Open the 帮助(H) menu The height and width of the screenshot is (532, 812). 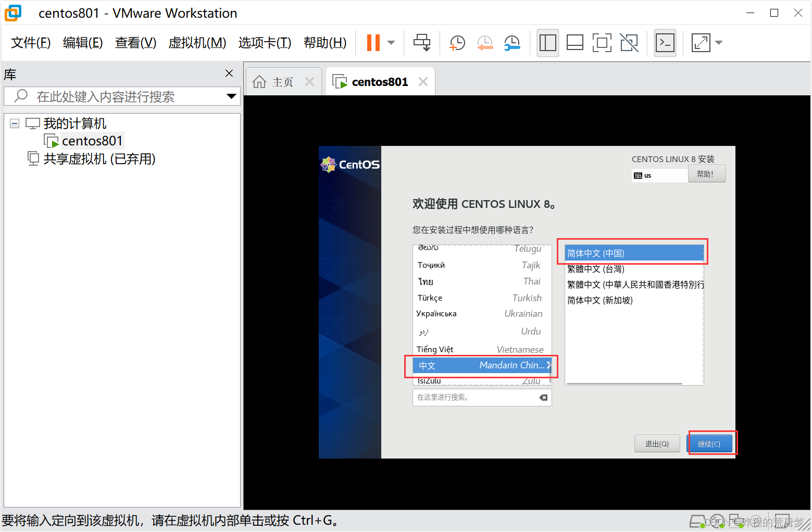(325, 43)
